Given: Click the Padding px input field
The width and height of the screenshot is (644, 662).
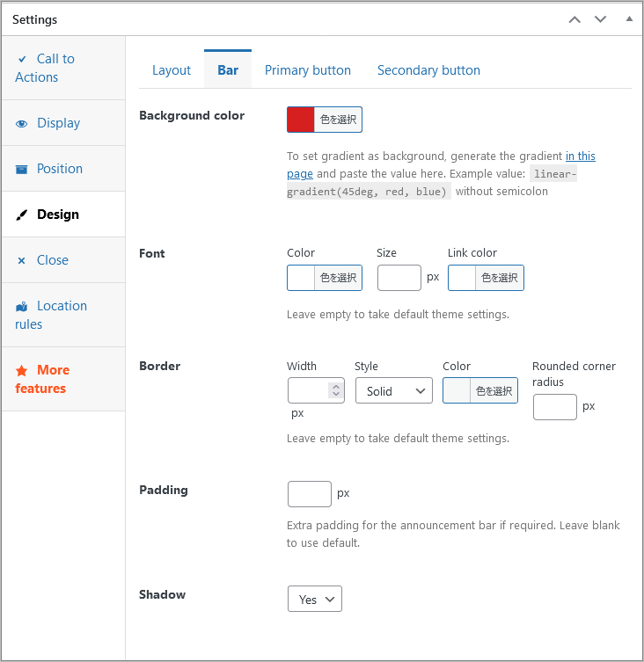Looking at the screenshot, I should 310,494.
